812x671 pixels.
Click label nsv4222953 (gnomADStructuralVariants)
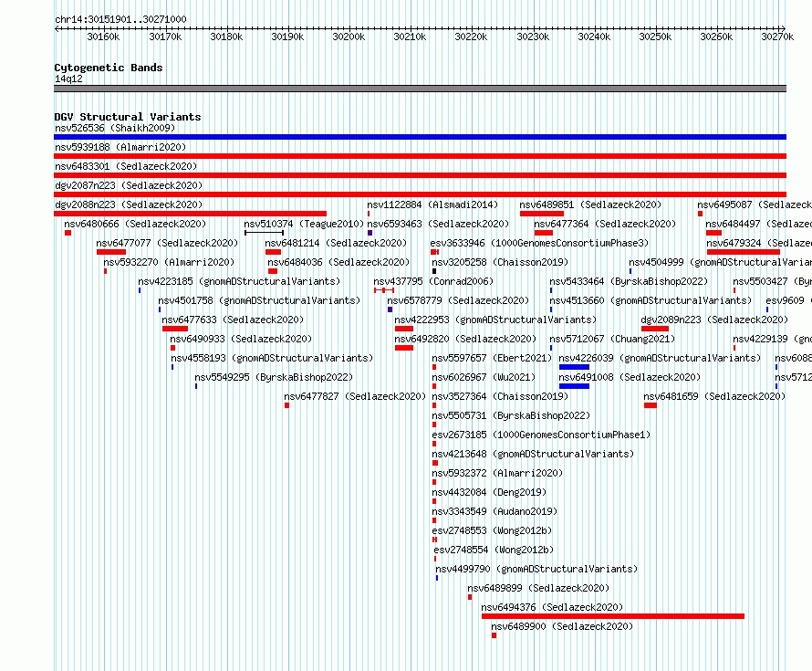(495, 320)
